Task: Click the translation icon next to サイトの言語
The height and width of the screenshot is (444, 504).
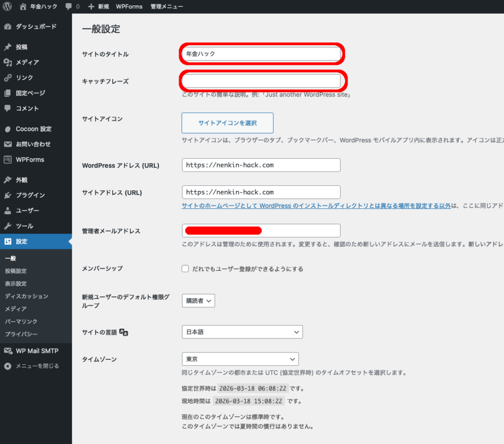Action: [124, 332]
